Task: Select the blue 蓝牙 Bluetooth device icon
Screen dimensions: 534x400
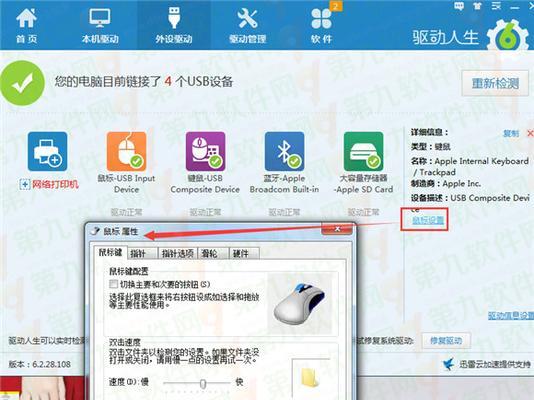Action: click(284, 151)
